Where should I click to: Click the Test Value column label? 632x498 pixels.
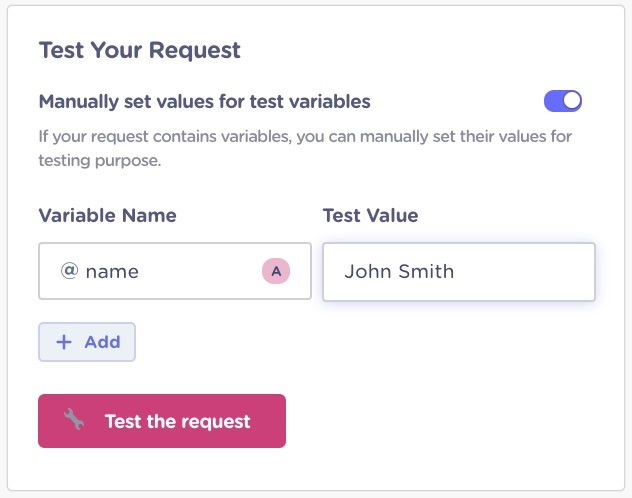pos(370,216)
